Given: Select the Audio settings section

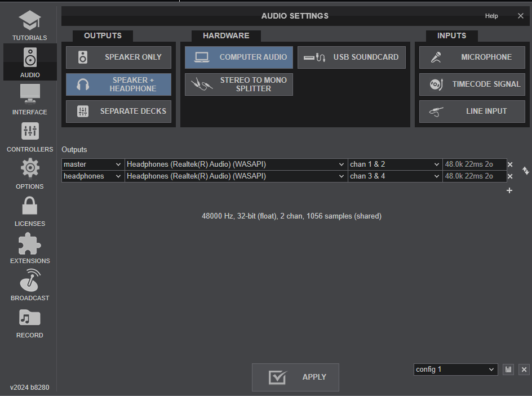Looking at the screenshot, I should point(30,62).
